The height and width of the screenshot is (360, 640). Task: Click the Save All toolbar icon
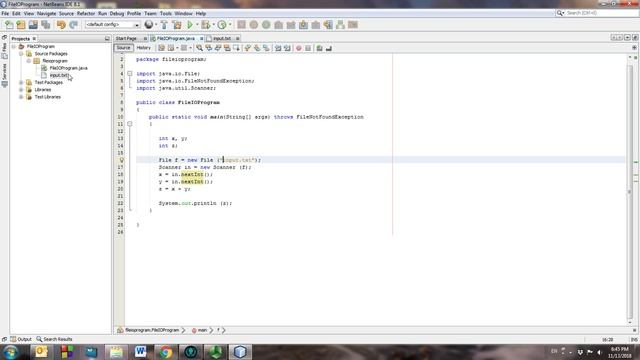[x=46, y=25]
